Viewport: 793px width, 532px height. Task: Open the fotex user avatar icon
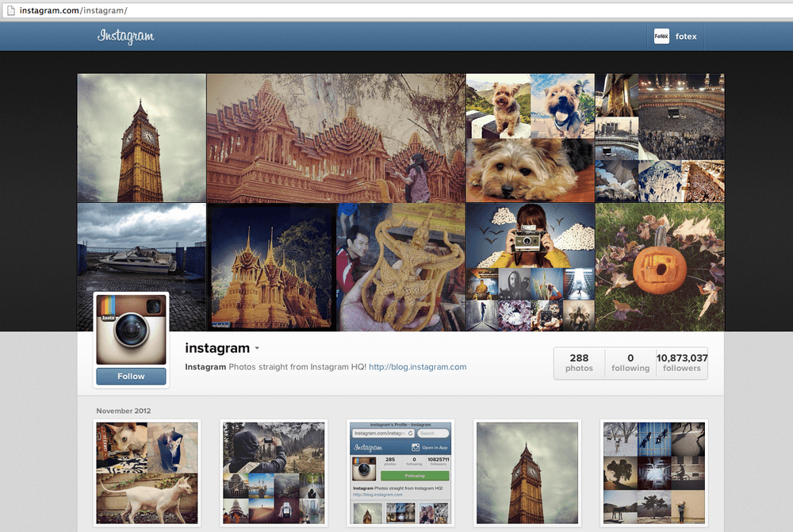click(661, 36)
